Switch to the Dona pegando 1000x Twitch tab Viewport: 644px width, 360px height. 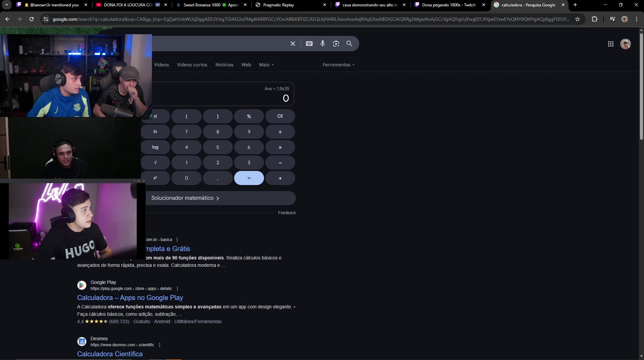coord(449,5)
